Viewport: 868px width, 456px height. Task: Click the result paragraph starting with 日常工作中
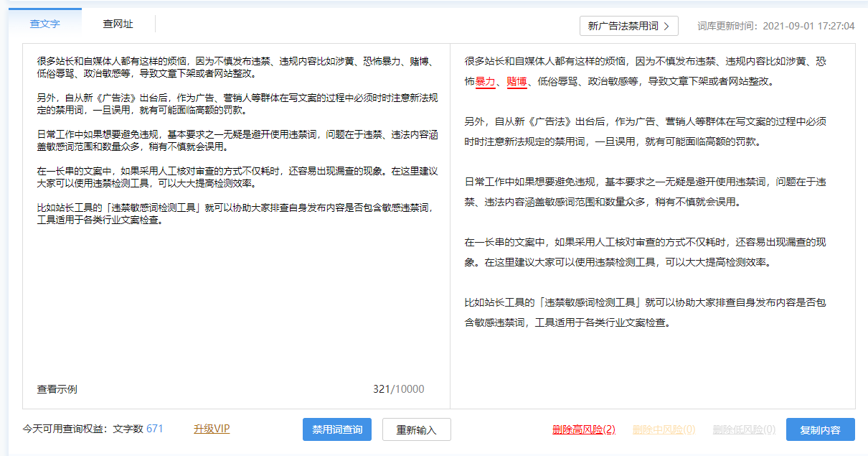644,192
